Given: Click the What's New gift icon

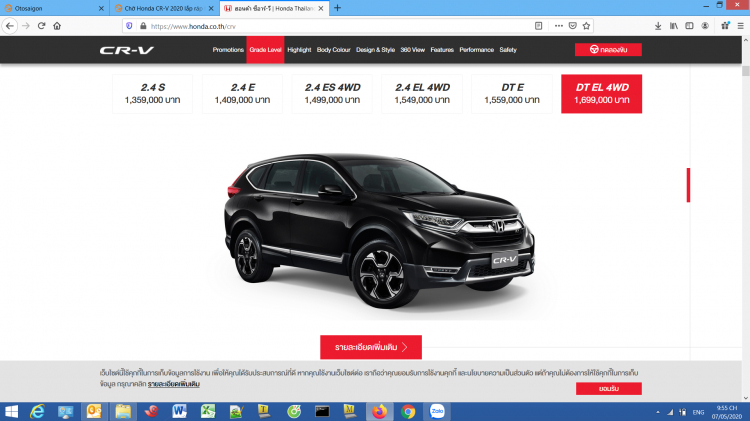Looking at the screenshot, I should [x=725, y=26].
